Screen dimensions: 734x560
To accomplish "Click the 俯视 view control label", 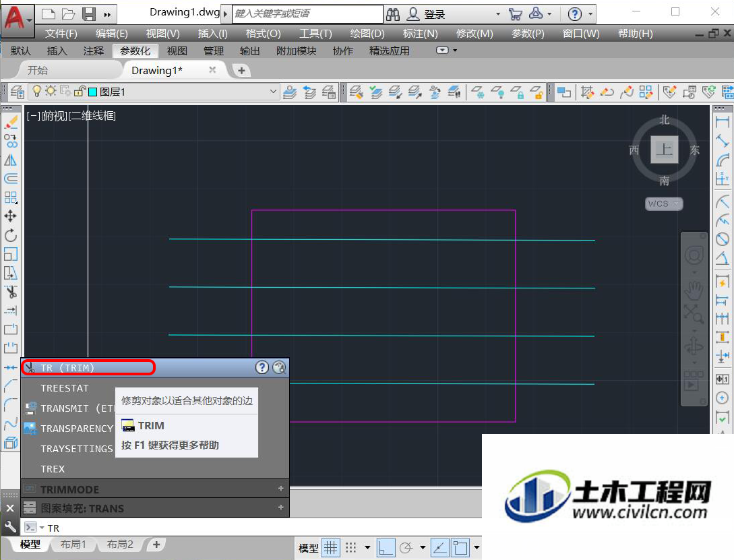I will tap(55, 115).
